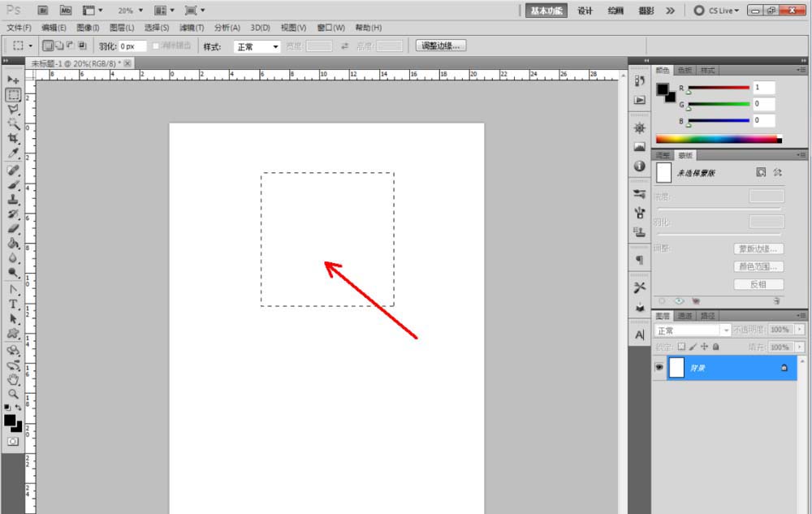Switch to the 通道 channels tab
Viewport: 812px width, 514px height.
pos(685,316)
